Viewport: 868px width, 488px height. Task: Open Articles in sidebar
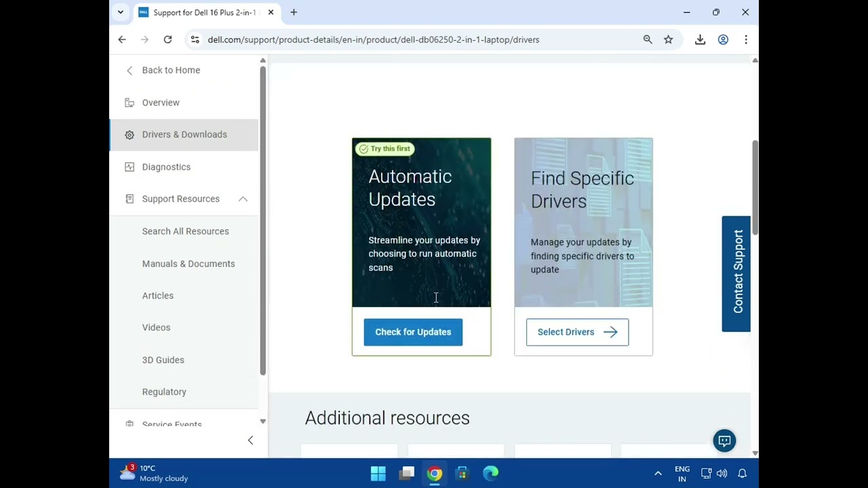click(157, 296)
